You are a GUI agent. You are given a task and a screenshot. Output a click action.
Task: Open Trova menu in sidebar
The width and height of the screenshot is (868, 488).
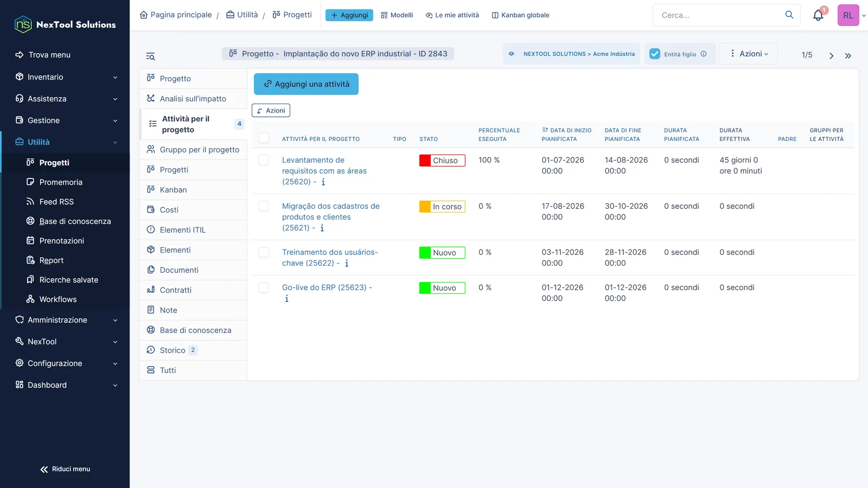[x=65, y=55]
